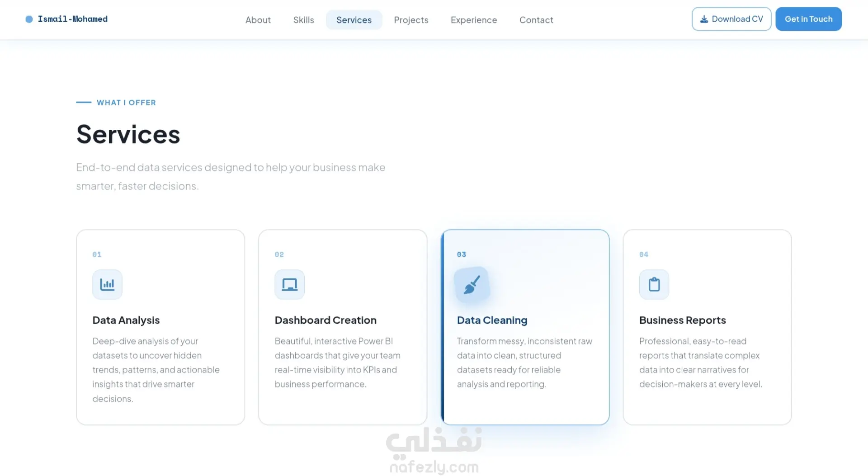Click the Professional, easy-to-read reports description
The width and height of the screenshot is (868, 476).
(x=700, y=363)
